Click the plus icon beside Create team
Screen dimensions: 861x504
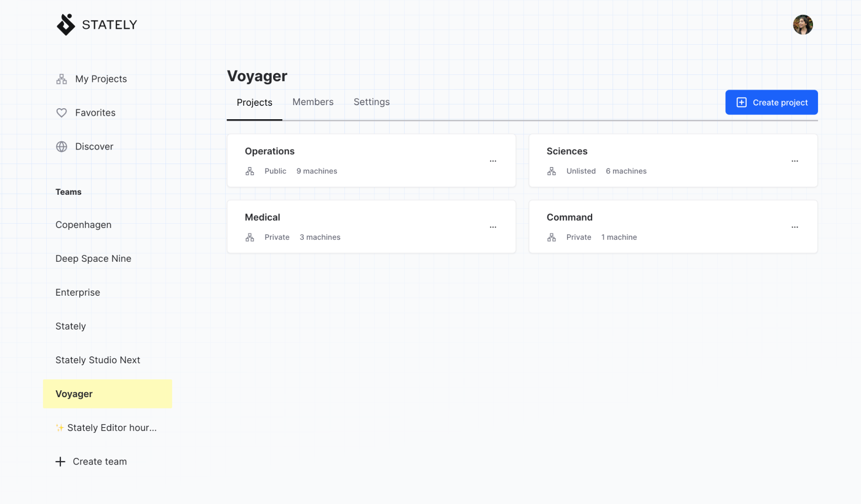pyautogui.click(x=60, y=462)
